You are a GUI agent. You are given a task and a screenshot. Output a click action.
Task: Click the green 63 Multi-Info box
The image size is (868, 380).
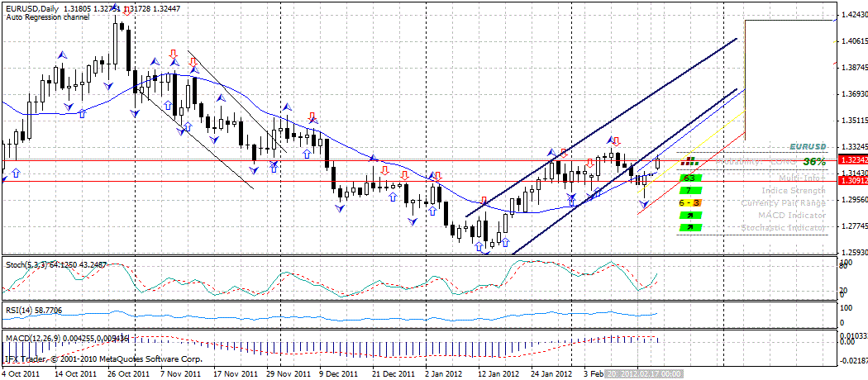[689, 178]
